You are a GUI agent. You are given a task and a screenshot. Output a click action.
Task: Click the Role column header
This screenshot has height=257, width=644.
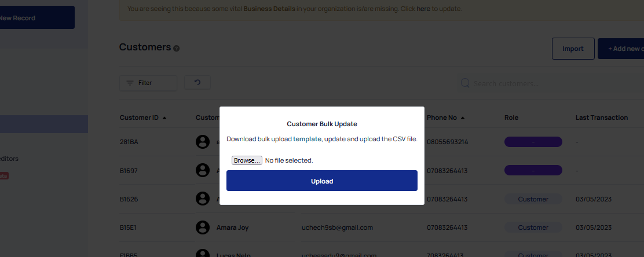point(511,118)
